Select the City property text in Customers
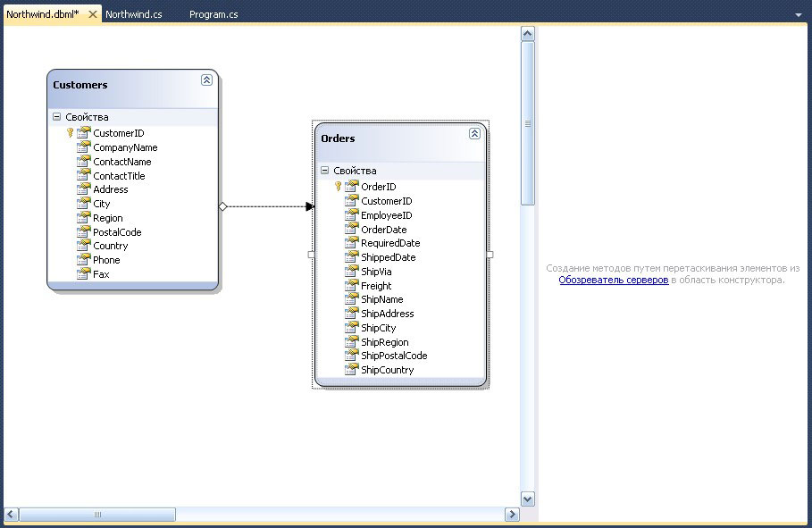This screenshot has height=528, width=812. click(102, 204)
